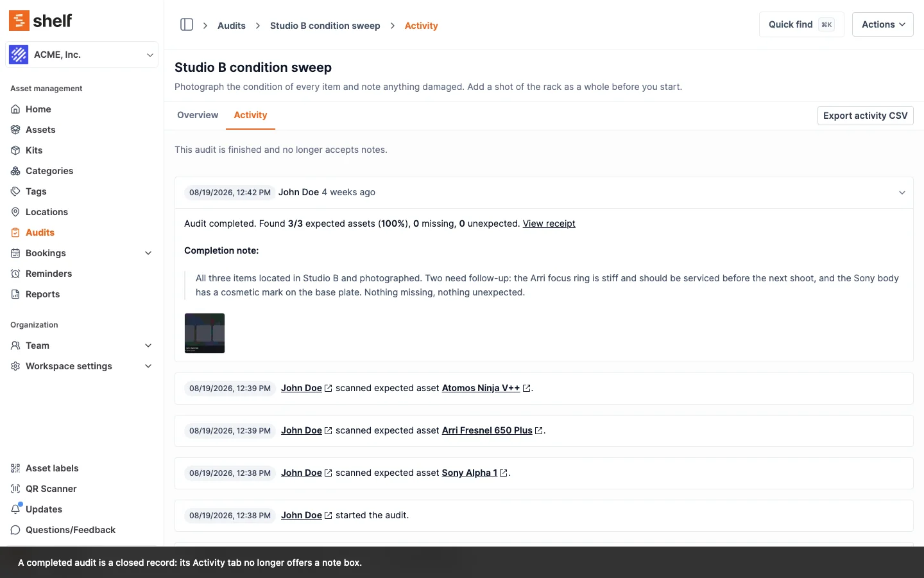Screen dimensions: 924x578
Task: Click the Bookings calendar icon
Action: [x=15, y=253]
